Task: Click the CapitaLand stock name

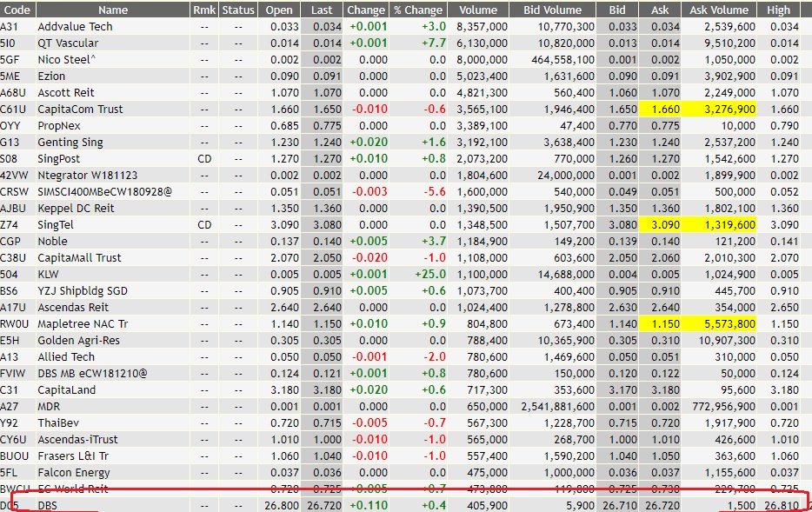Action: click(66, 389)
